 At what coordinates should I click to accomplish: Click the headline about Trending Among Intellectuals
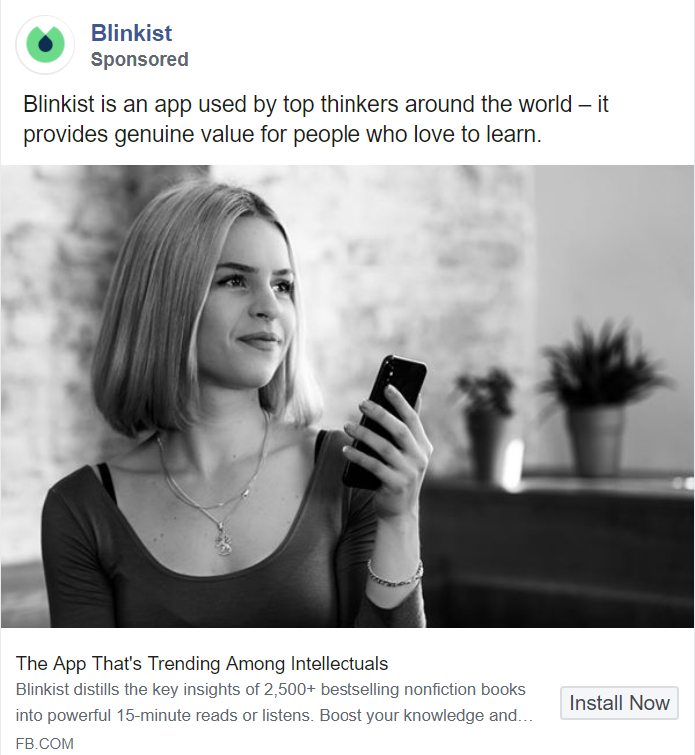coord(202,664)
